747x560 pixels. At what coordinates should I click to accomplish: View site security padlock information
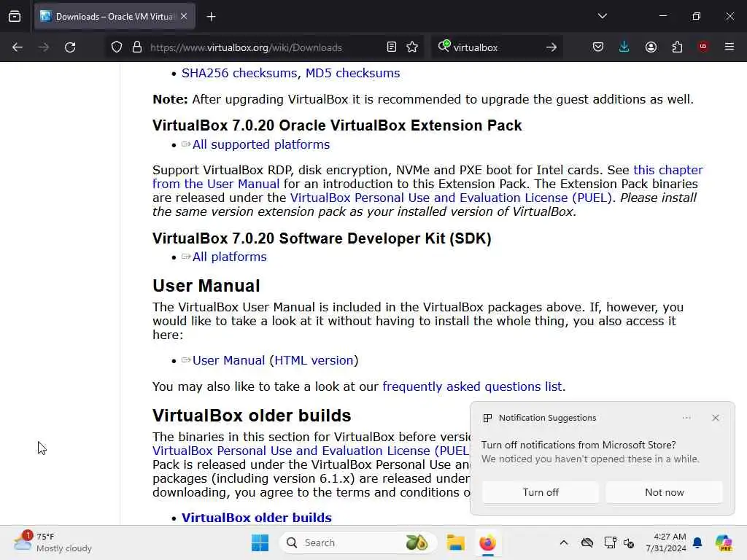click(x=137, y=47)
